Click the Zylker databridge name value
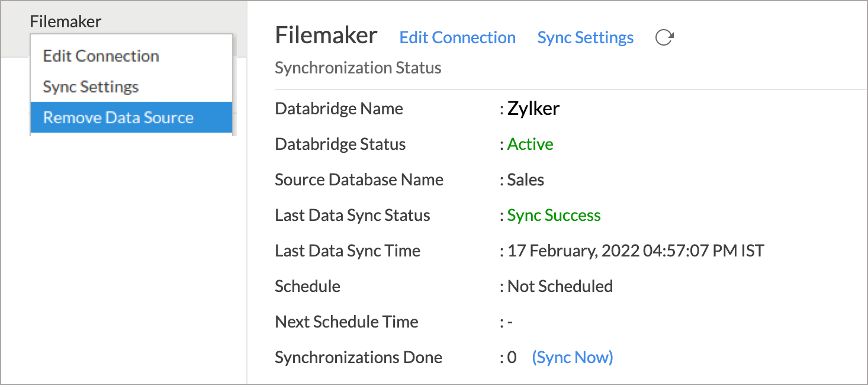This screenshot has height=385, width=868. 533,108
